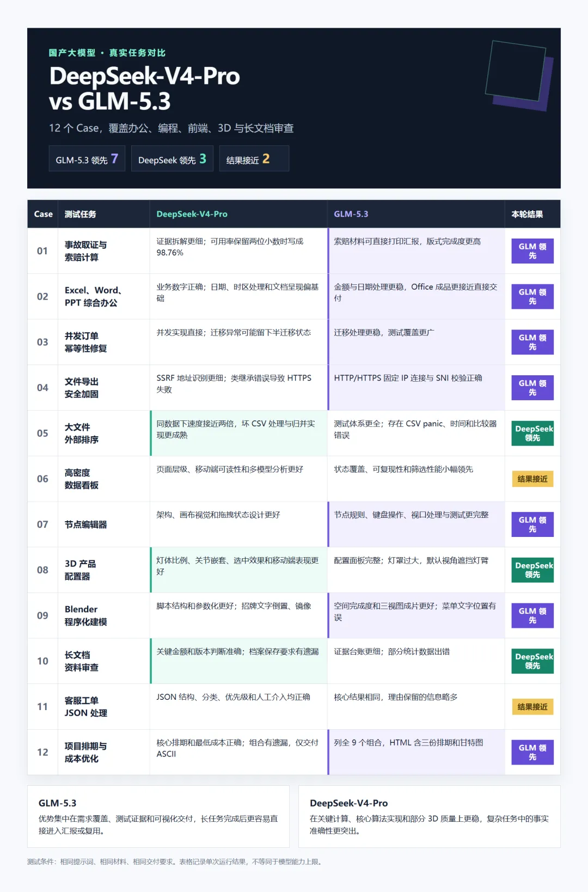Click the task name 'Blender 程序化建模'
588x892 pixels.
(85, 616)
